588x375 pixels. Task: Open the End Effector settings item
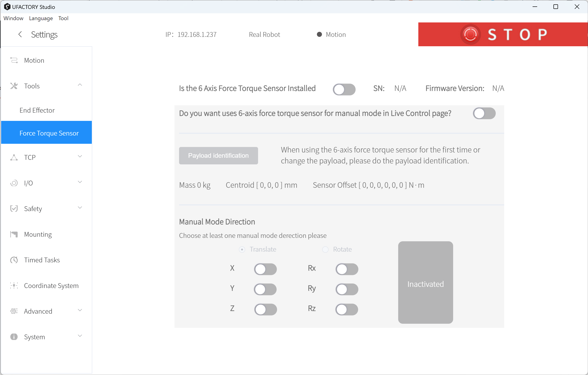[x=37, y=110]
